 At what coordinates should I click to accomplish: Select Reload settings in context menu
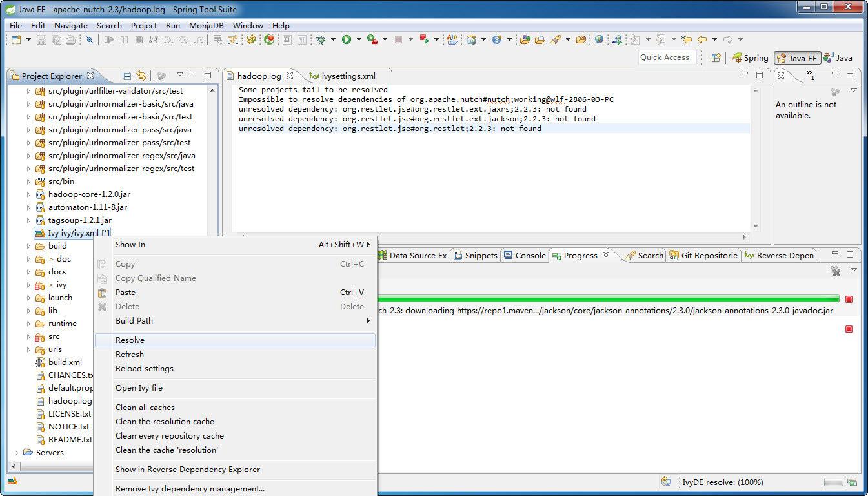coord(235,369)
